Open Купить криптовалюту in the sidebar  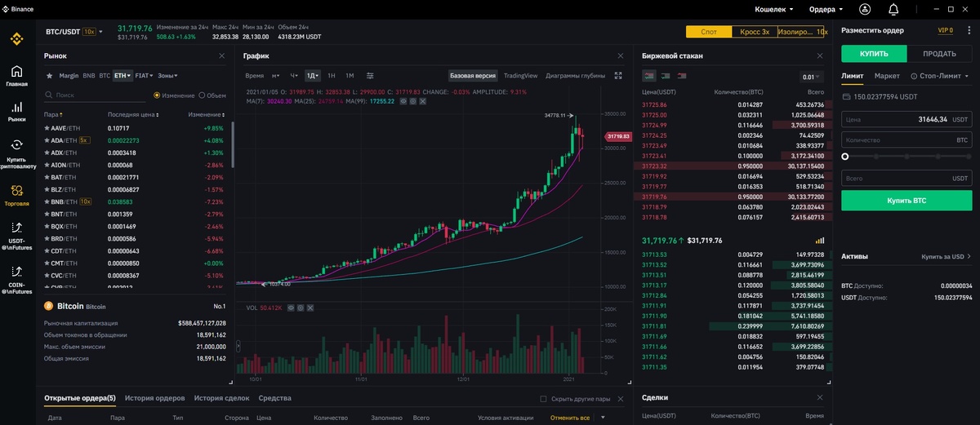pyautogui.click(x=16, y=144)
